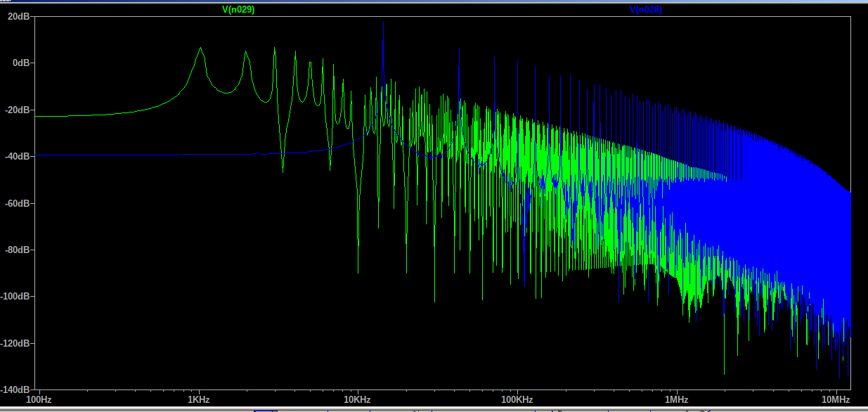Click the -60dB vertical axis label
868x412 pixels.
[17, 203]
